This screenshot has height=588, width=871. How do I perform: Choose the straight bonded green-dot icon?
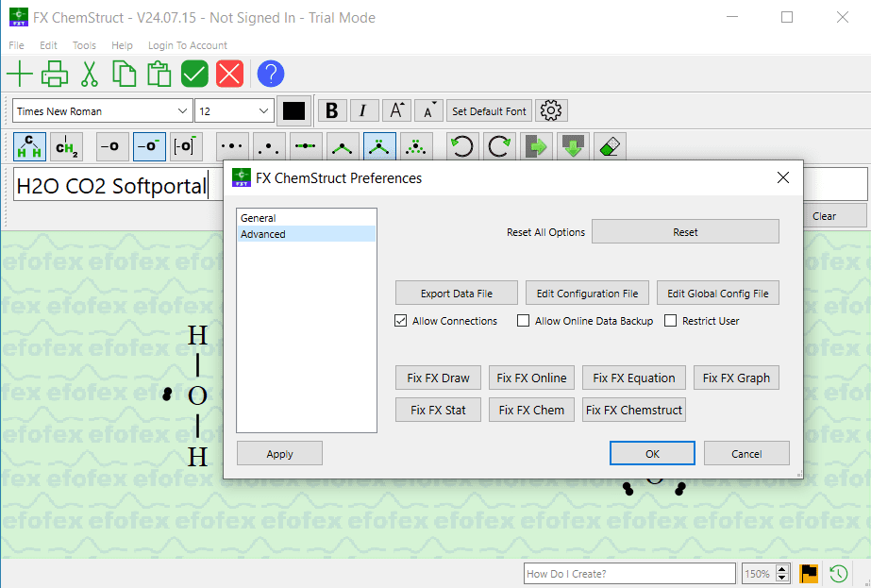coord(306,146)
